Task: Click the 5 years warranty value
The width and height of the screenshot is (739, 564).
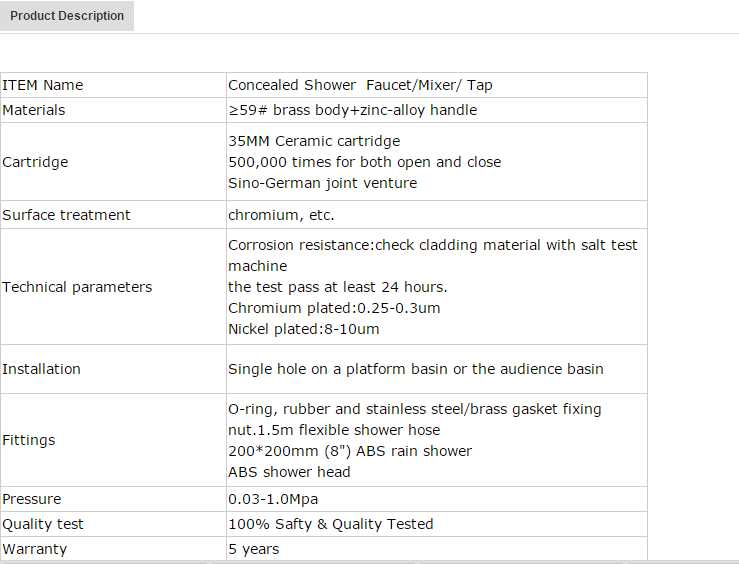Action: click(254, 549)
